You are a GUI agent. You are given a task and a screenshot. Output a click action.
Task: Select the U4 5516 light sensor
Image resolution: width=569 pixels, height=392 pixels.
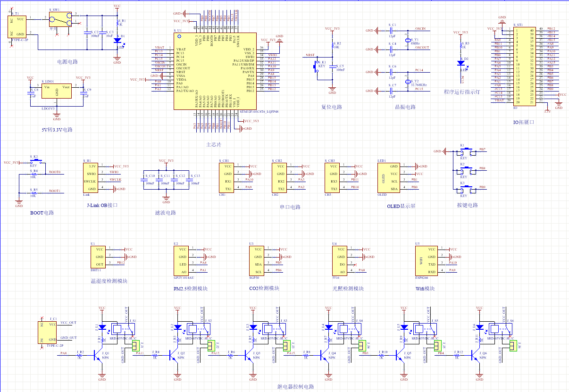pyautogui.click(x=339, y=261)
